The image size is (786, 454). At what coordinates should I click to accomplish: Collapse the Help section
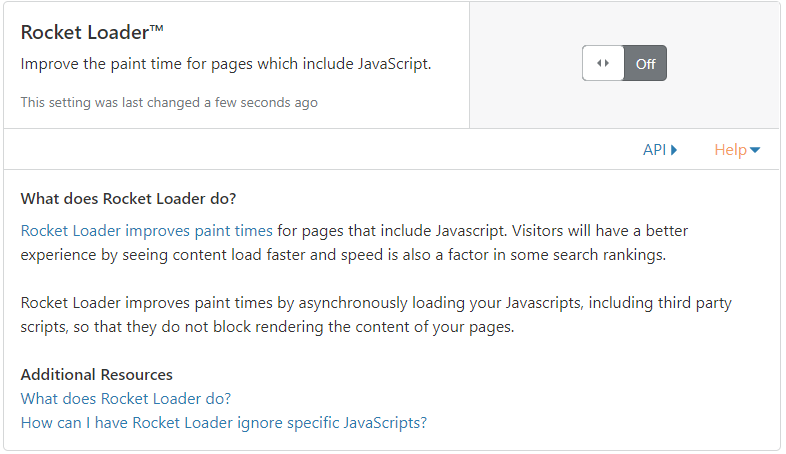[x=737, y=149]
